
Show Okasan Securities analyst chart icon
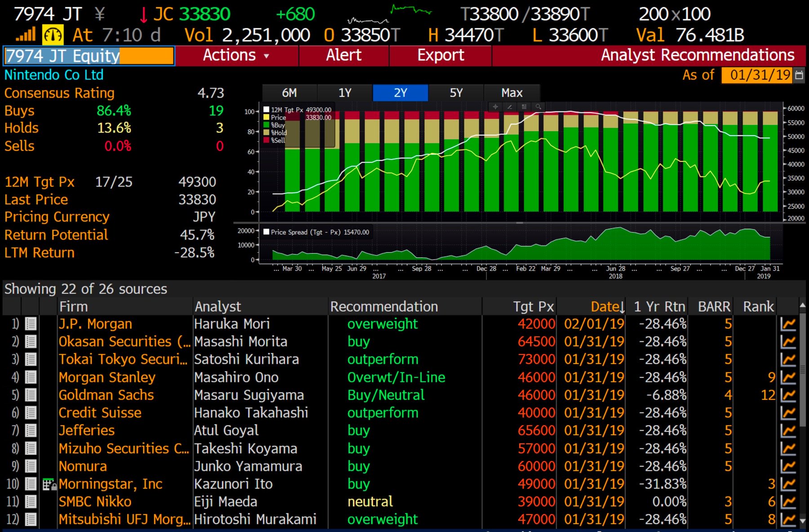(788, 342)
